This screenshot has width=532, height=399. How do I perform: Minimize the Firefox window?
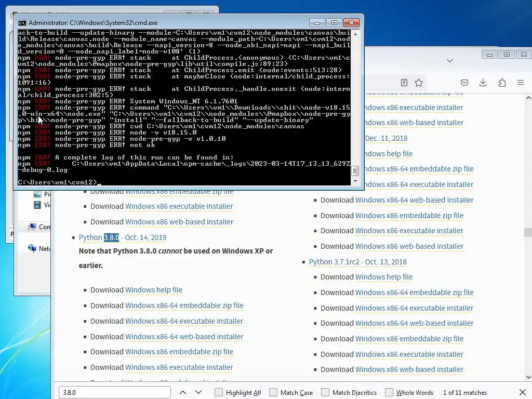click(489, 55)
